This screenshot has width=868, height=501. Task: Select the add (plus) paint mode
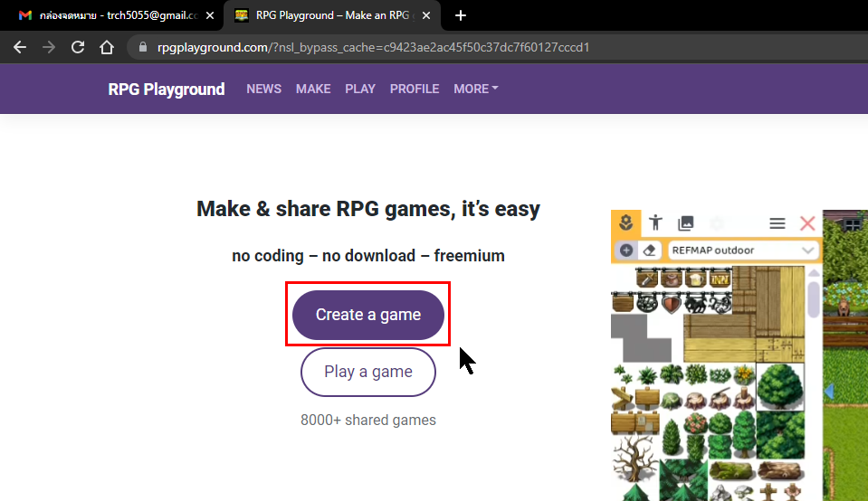626,250
